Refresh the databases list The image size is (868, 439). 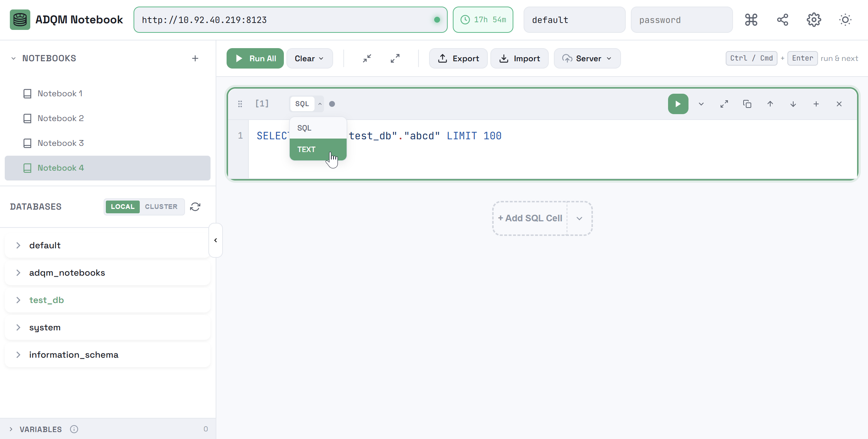click(x=195, y=207)
